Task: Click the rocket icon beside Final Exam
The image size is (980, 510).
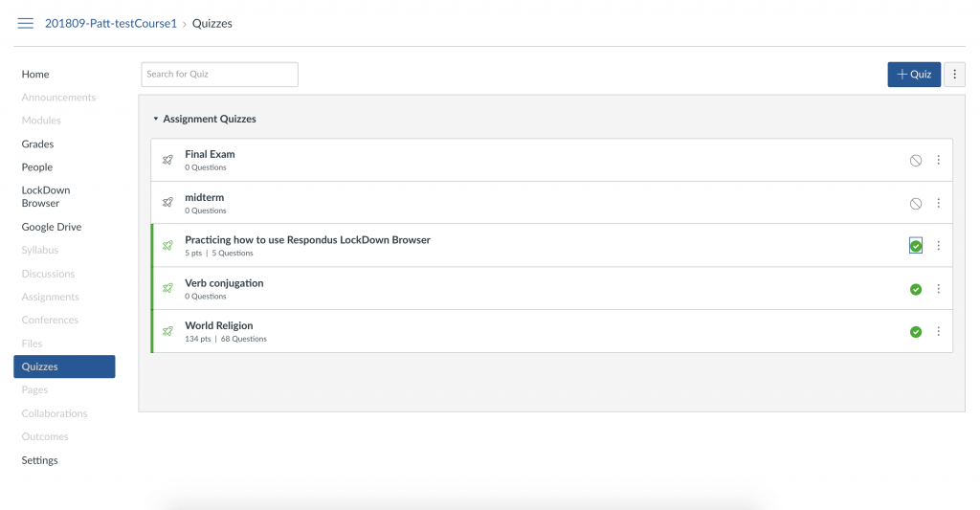Action: click(x=167, y=160)
